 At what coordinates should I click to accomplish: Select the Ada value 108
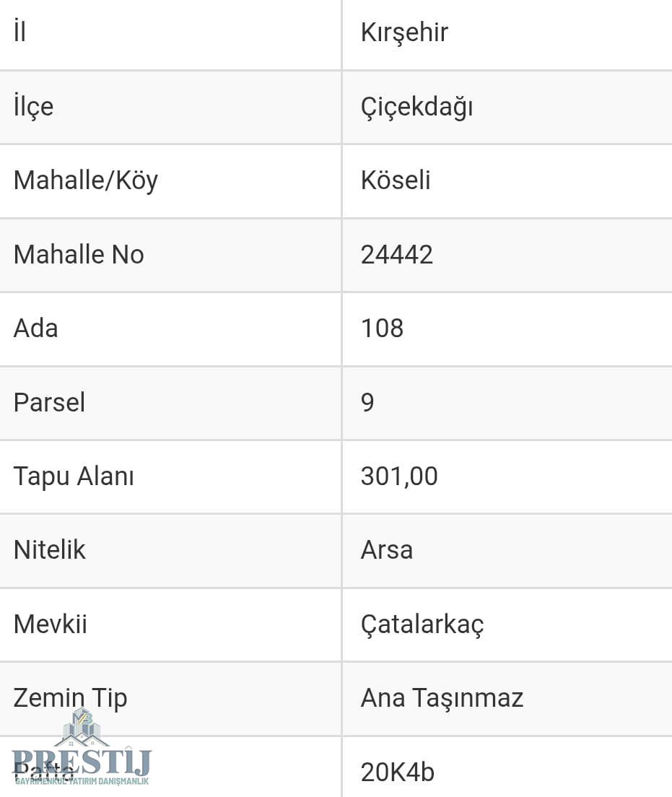382,328
